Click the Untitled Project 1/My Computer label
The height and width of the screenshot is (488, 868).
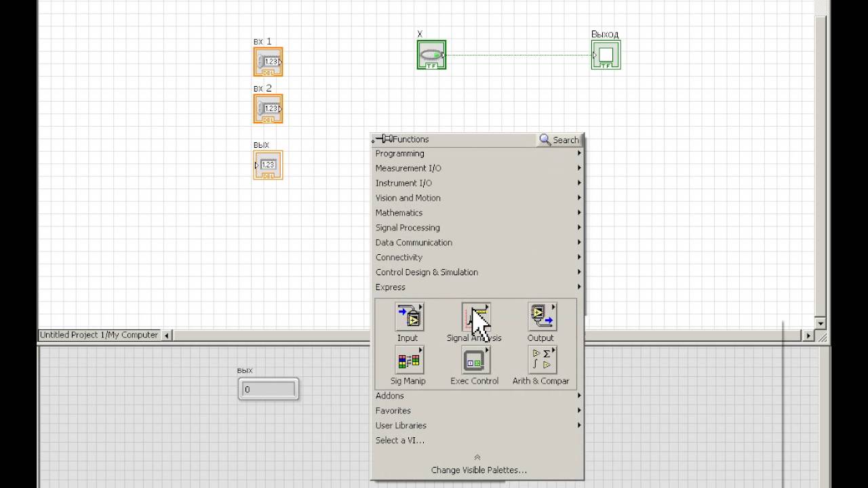tap(98, 335)
